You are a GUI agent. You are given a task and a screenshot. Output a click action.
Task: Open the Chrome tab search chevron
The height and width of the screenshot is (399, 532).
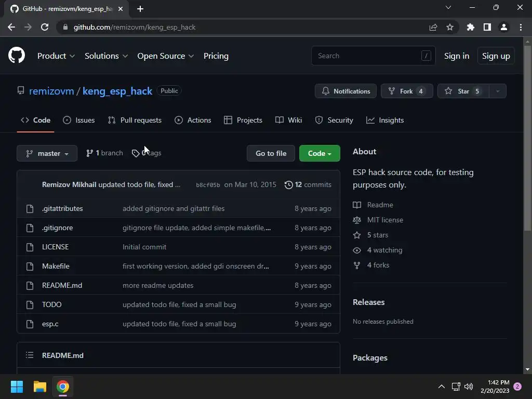(x=448, y=7)
